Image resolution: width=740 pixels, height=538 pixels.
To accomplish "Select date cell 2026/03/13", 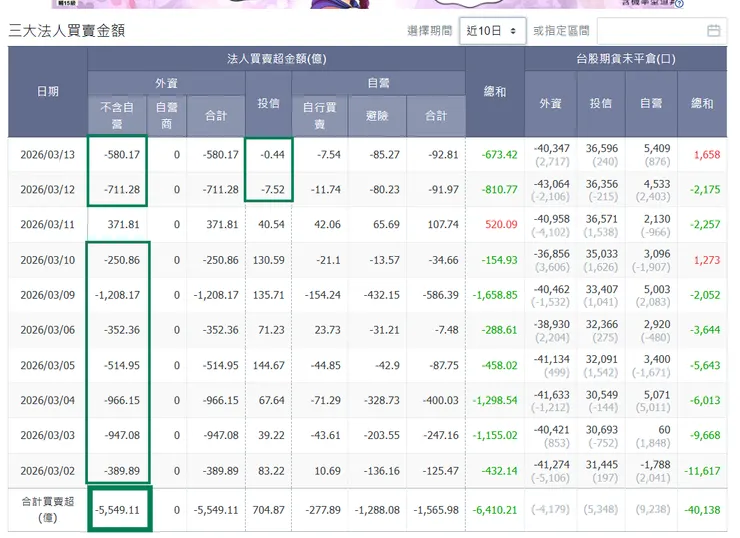I will (x=48, y=155).
